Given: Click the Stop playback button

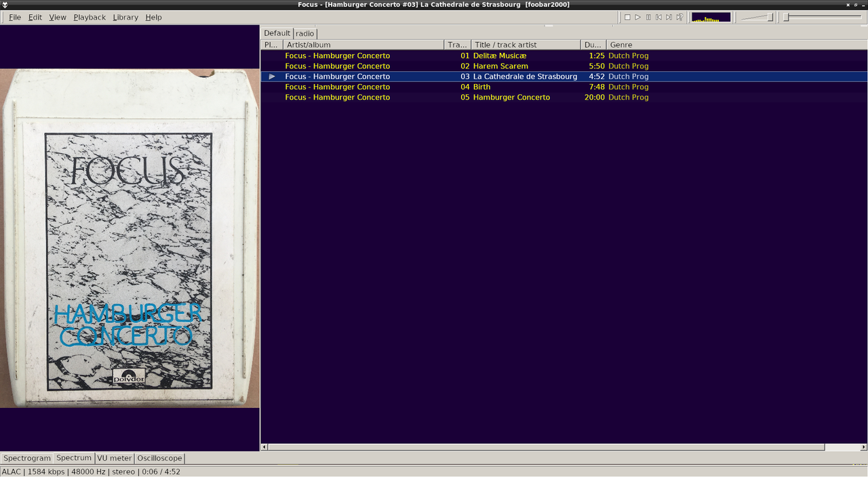Looking at the screenshot, I should (627, 17).
